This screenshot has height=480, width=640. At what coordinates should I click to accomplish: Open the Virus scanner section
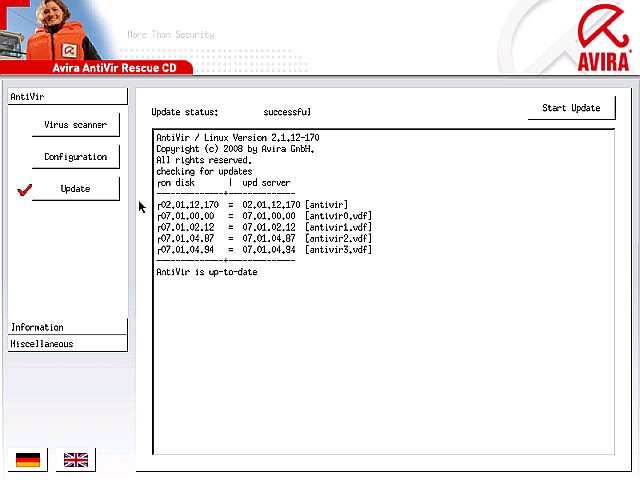pyautogui.click(x=76, y=125)
